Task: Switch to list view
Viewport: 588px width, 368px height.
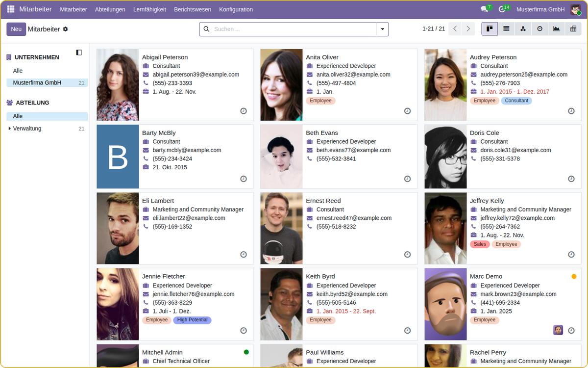Action: tap(506, 29)
